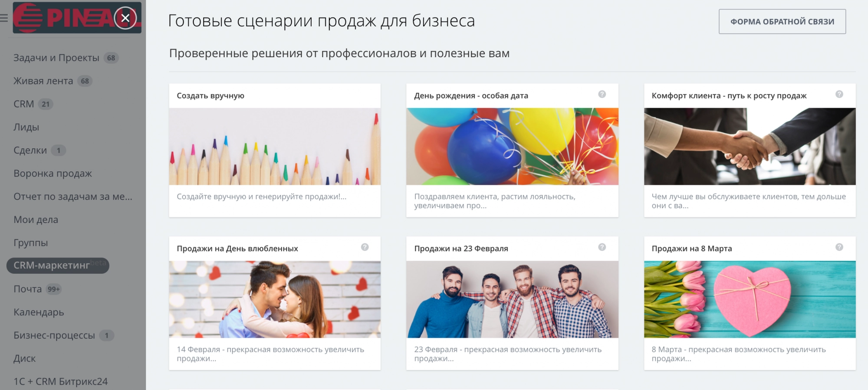
Task: Click the handshake image on Комфорт клиента card
Action: pyautogui.click(x=750, y=146)
